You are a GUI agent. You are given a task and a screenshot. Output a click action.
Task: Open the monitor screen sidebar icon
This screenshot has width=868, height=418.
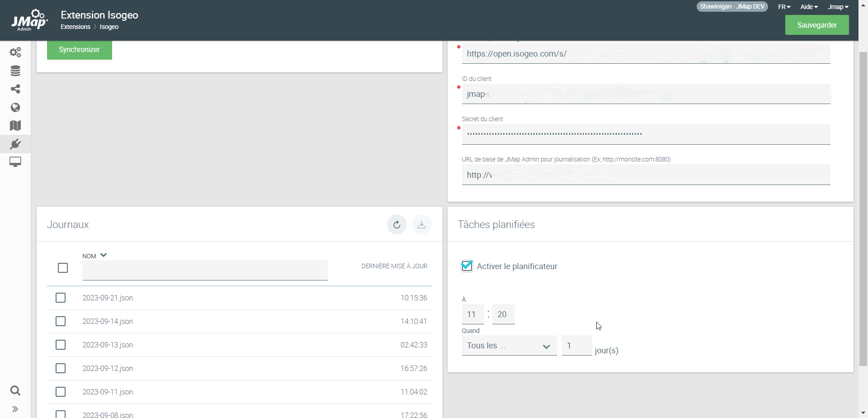[15, 162]
